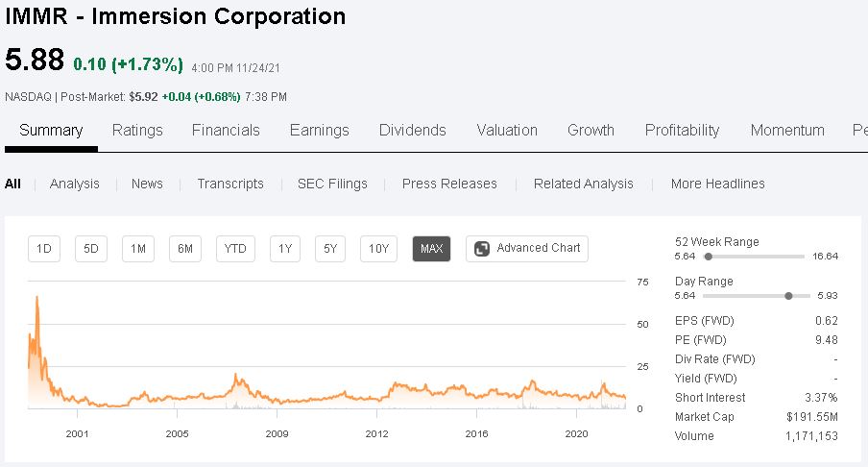Open the Advanced Chart expand icon
Image resolution: width=868 pixels, height=467 pixels.
(482, 249)
